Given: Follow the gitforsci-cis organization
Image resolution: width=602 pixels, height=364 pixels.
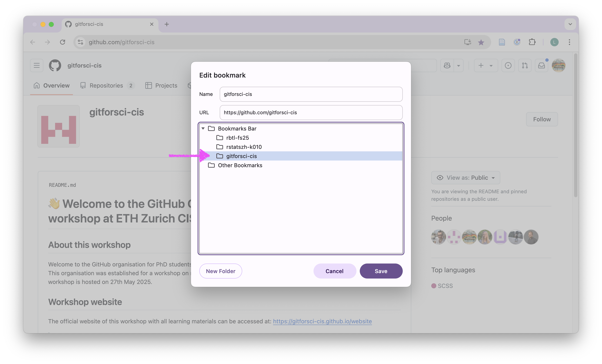Looking at the screenshot, I should click(x=542, y=119).
